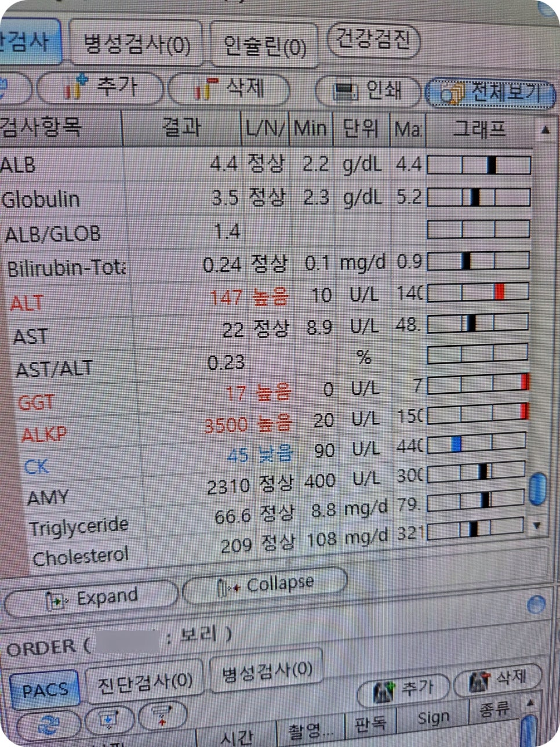Select the AST row name

30,336
